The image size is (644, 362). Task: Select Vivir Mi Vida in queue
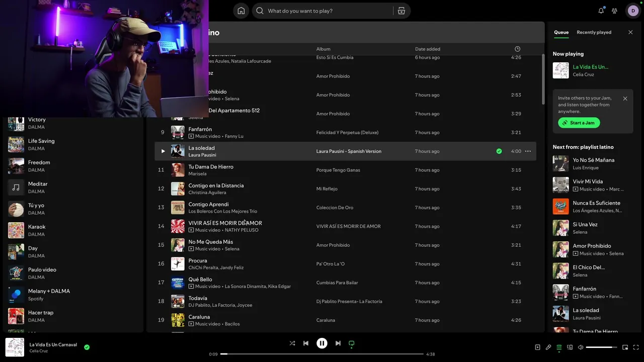pyautogui.click(x=593, y=185)
